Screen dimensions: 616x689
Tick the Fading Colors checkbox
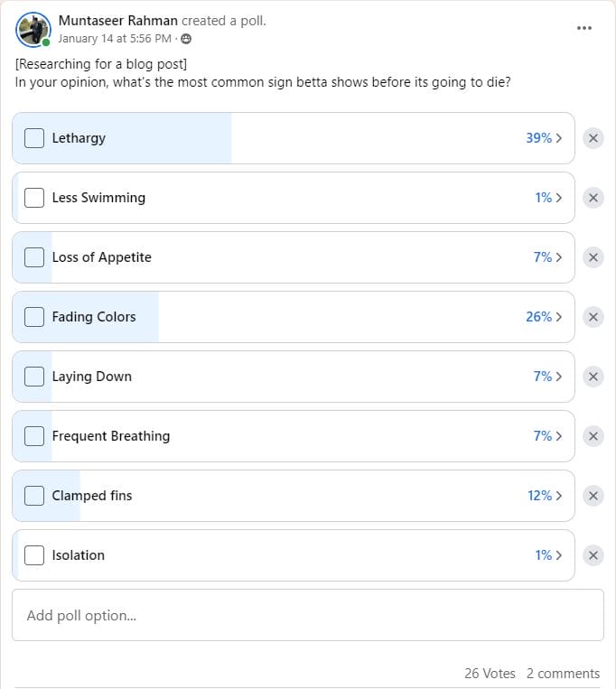[34, 317]
